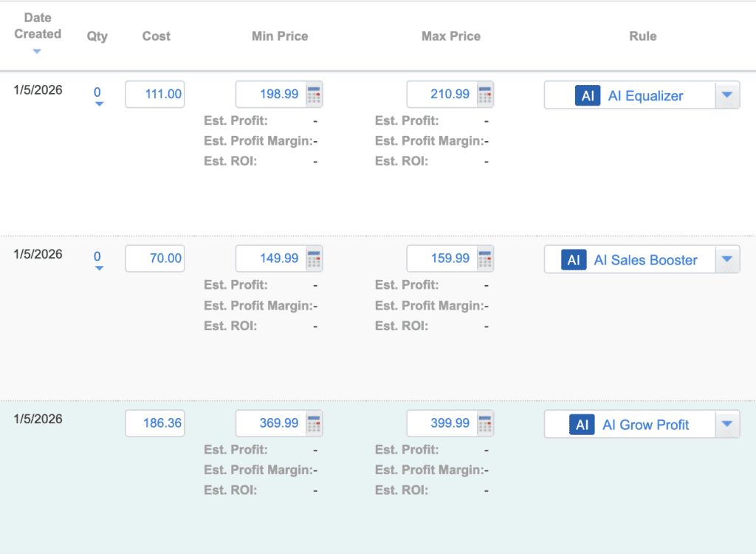Click calculator icon beside 159.99 max price

[x=485, y=259]
